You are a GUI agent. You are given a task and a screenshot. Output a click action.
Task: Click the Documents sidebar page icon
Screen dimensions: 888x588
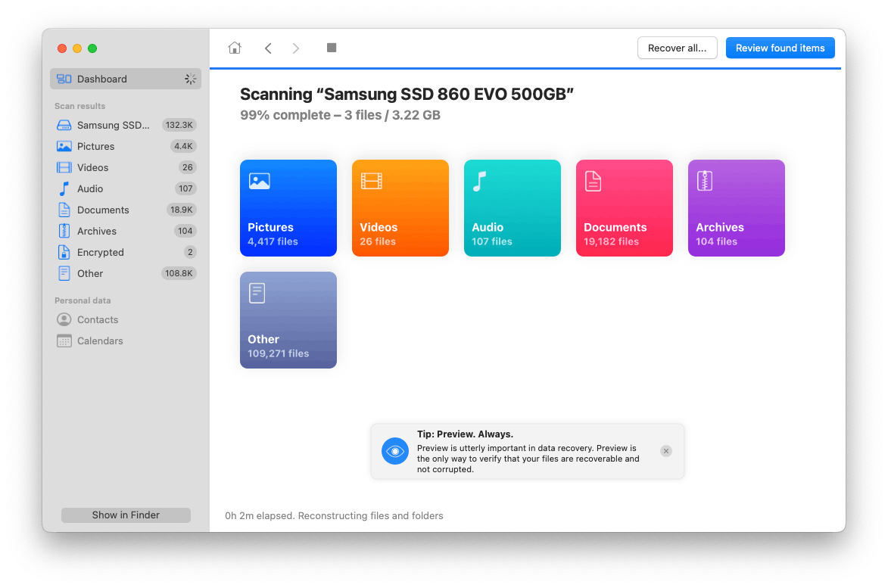tap(64, 210)
